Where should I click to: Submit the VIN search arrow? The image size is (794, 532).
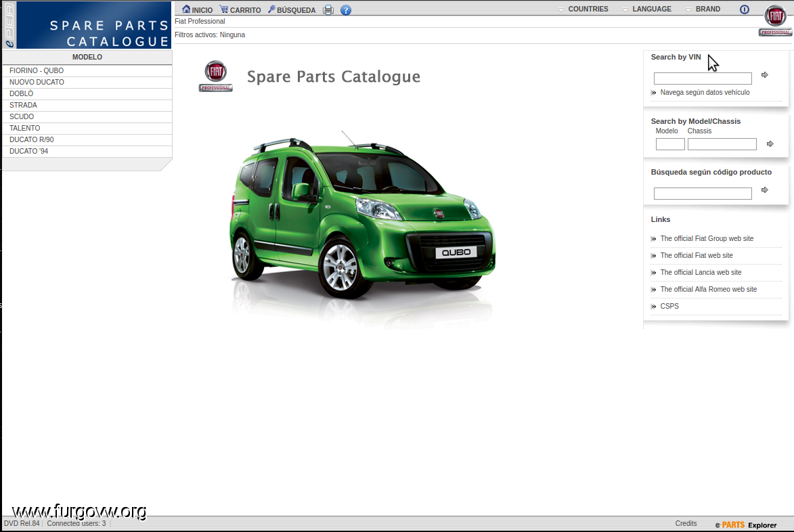(765, 75)
